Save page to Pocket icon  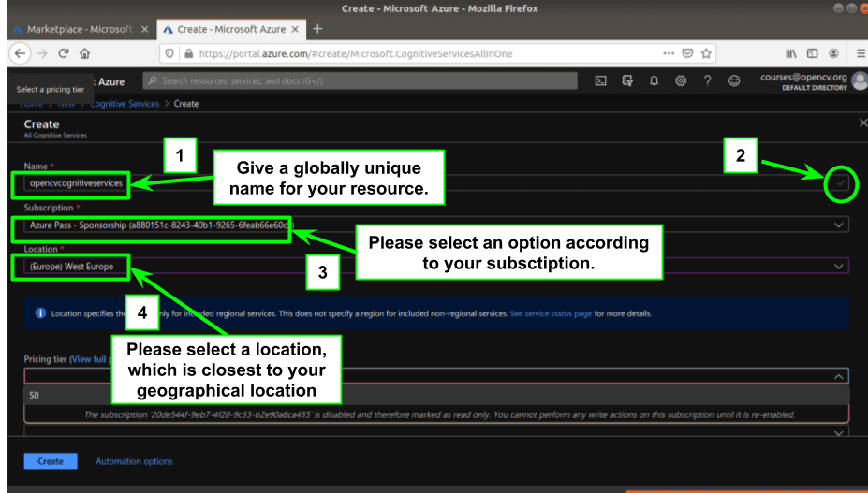point(687,53)
